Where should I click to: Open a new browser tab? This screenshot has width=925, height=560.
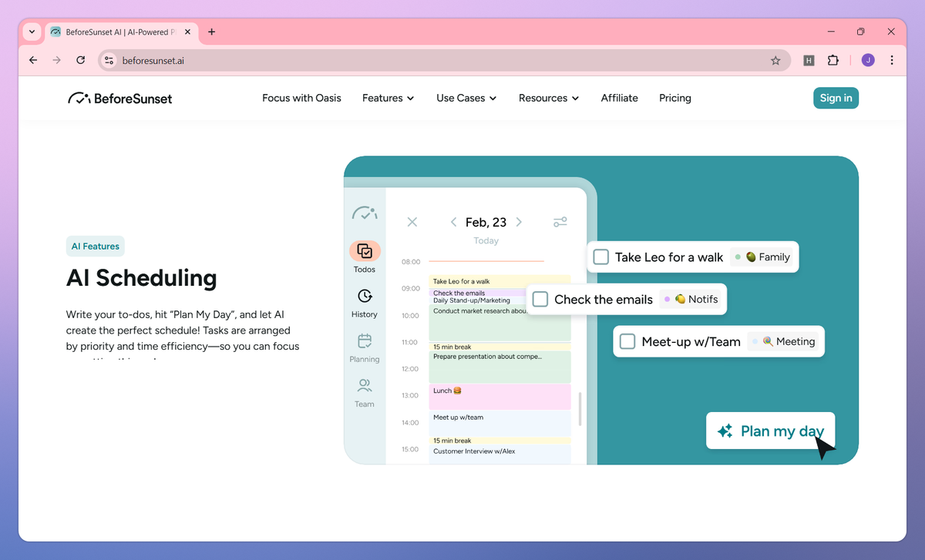(211, 32)
